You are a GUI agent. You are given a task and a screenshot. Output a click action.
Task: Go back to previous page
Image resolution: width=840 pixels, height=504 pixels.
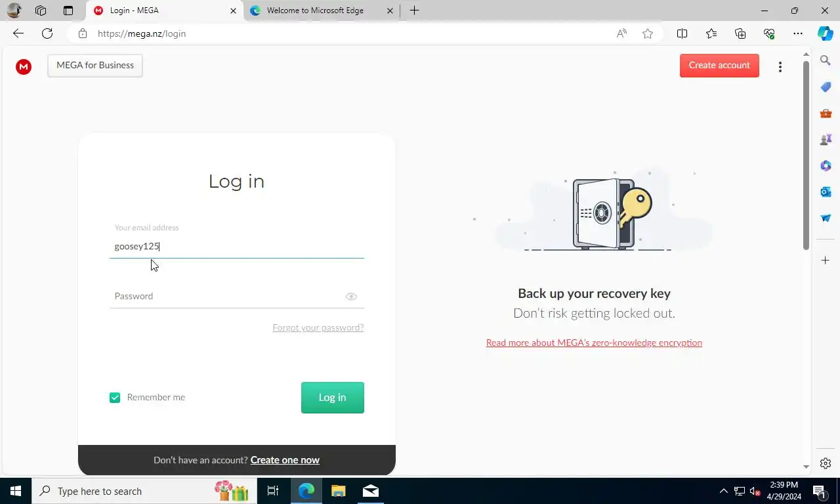[18, 33]
